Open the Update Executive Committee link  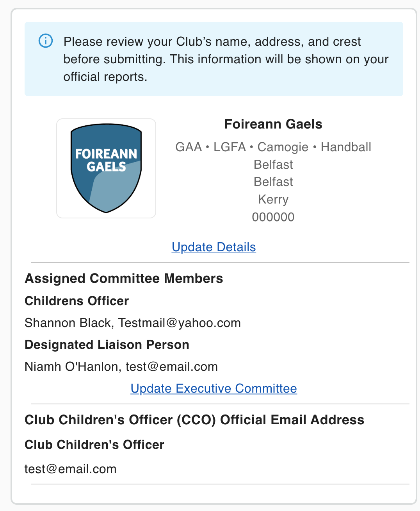214,388
